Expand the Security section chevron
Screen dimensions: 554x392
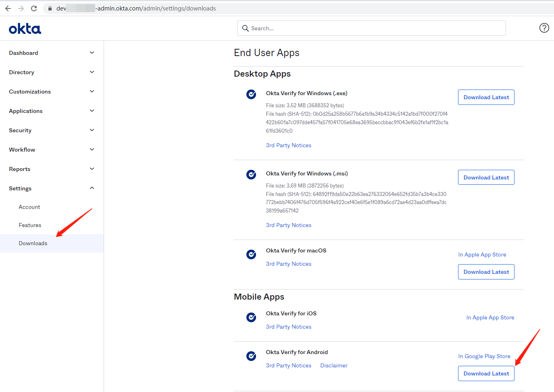92,130
